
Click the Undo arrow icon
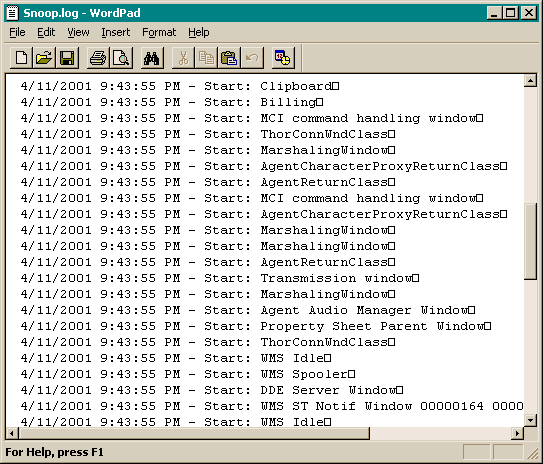(x=252, y=58)
